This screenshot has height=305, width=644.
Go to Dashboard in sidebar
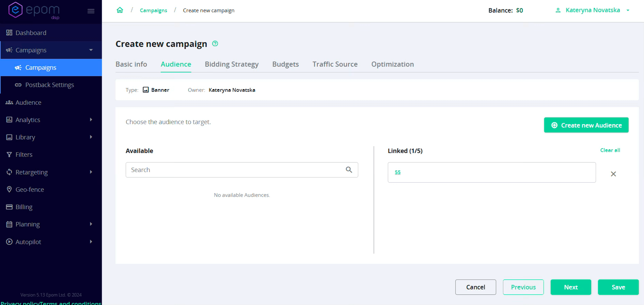point(31,33)
